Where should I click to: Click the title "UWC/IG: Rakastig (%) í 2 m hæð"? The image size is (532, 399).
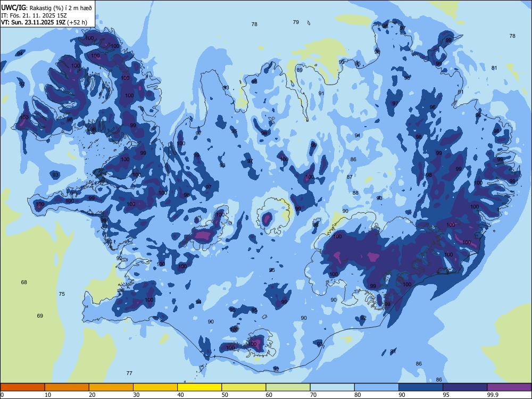pyautogui.click(x=46, y=8)
